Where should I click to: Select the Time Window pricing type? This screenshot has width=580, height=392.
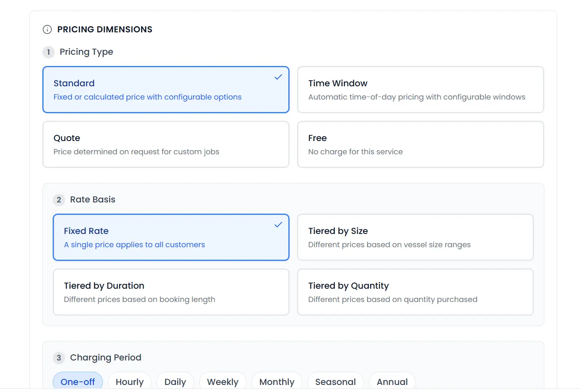[x=420, y=89]
